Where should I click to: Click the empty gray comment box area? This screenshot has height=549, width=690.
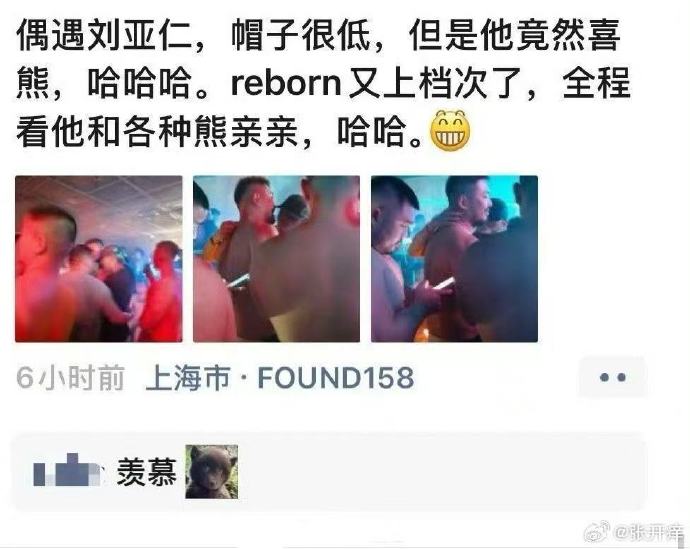click(x=440, y=472)
